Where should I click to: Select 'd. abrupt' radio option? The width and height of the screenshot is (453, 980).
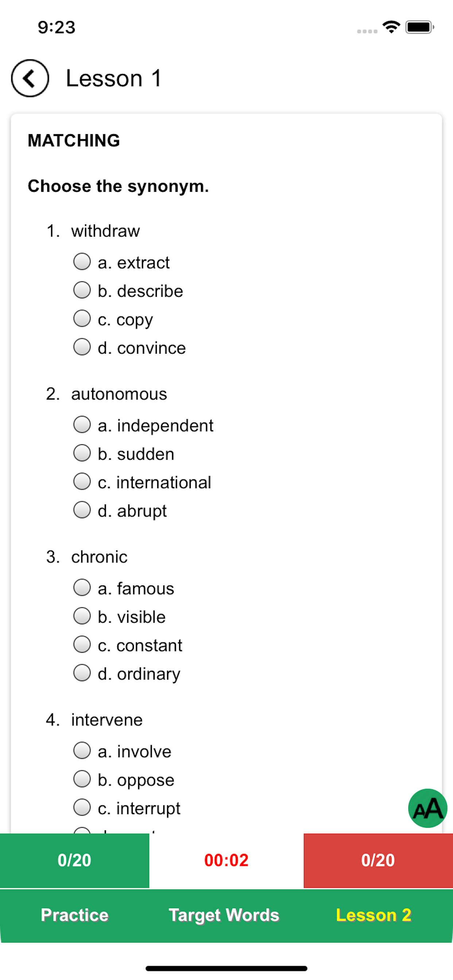click(82, 510)
